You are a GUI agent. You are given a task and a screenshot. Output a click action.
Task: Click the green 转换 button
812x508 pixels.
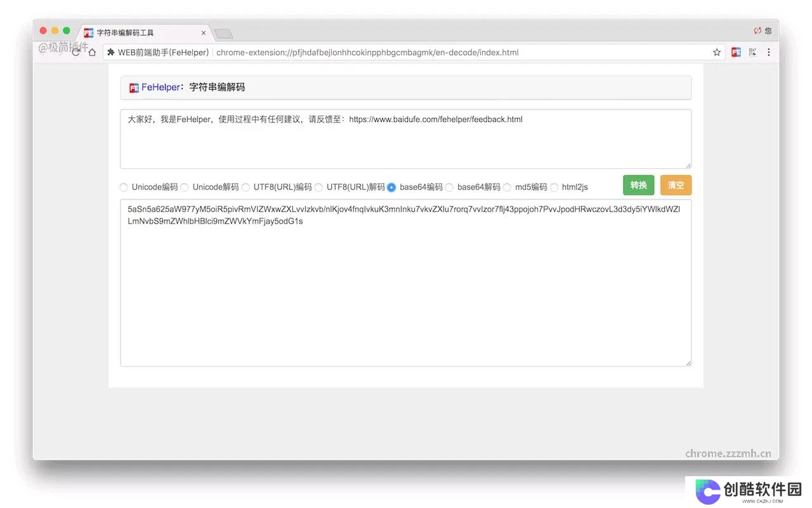[x=638, y=185]
